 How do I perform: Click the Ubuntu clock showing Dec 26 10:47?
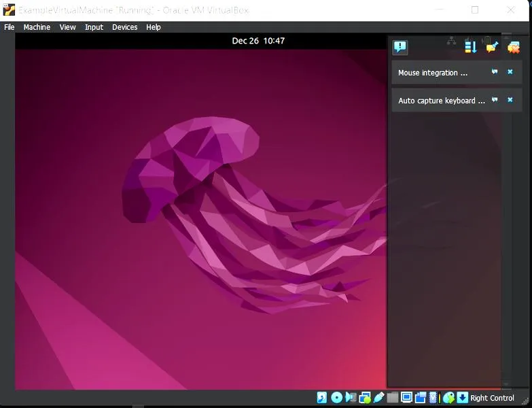(258, 41)
